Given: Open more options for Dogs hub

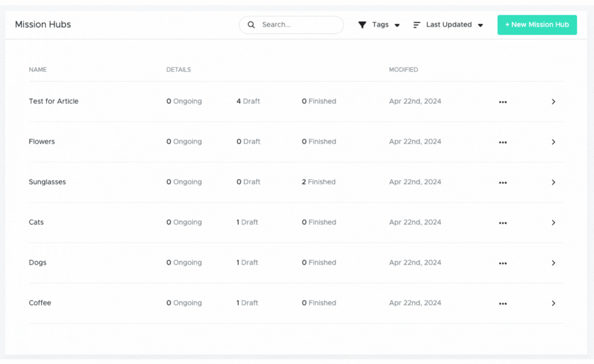Looking at the screenshot, I should coord(503,263).
